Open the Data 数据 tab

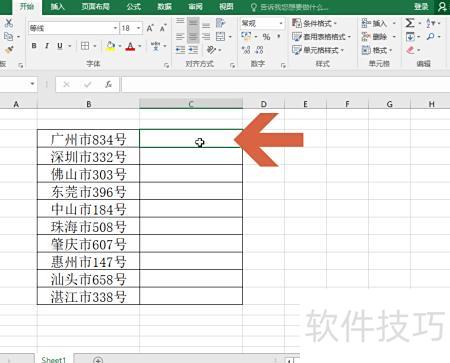click(x=165, y=7)
